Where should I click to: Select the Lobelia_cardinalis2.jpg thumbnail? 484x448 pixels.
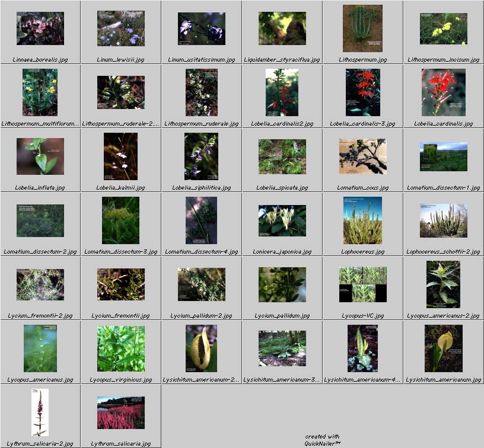282,92
